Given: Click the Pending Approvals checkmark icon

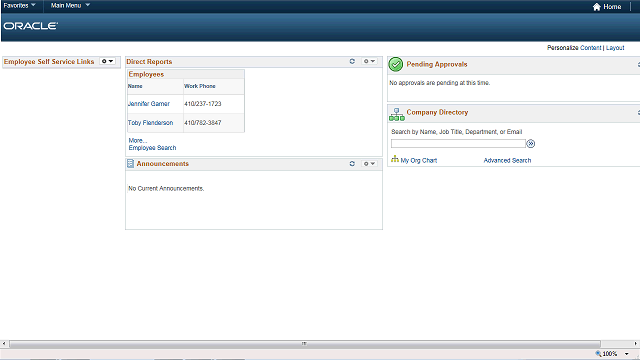Looking at the screenshot, I should (396, 64).
